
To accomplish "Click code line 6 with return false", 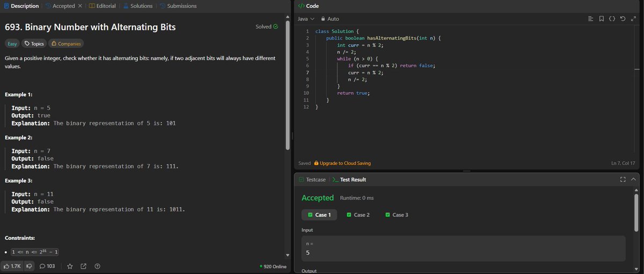I will tap(391, 65).
